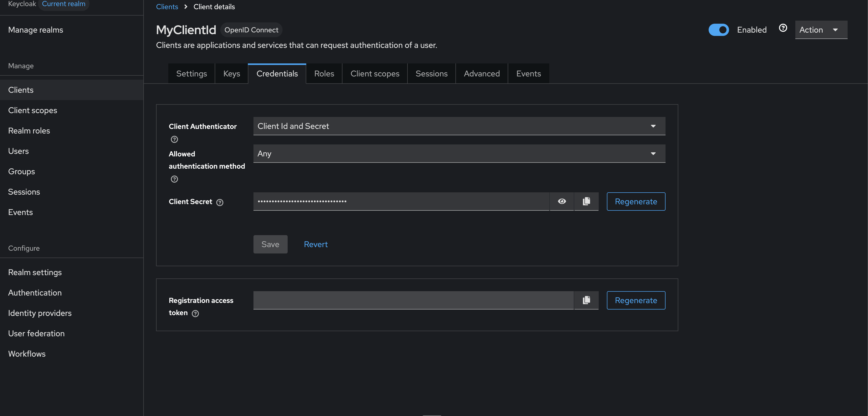
Task: Click the help icon beside Enabled toggle
Action: point(783,28)
